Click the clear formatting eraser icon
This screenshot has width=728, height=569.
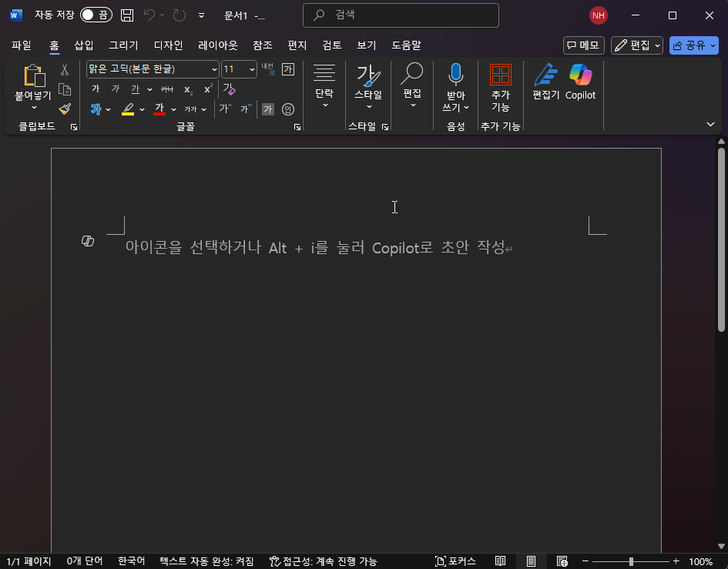pos(229,89)
